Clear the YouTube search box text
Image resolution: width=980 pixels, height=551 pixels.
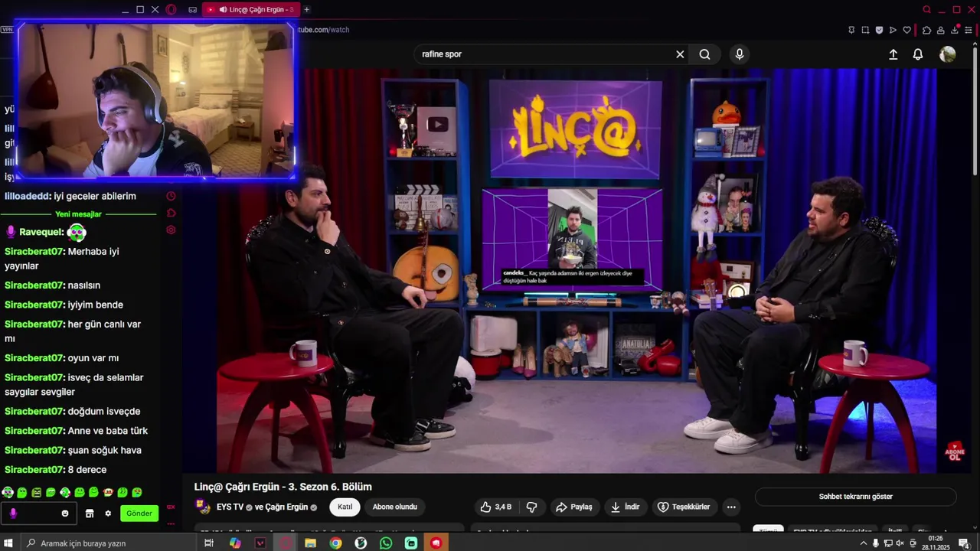pyautogui.click(x=680, y=54)
